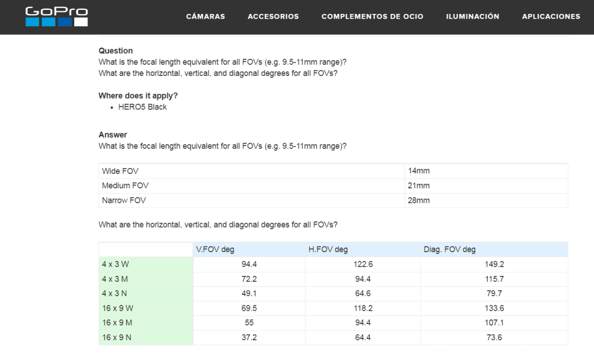The image size is (594, 364).
Task: Click the 14mm focal length value
Action: coord(419,171)
